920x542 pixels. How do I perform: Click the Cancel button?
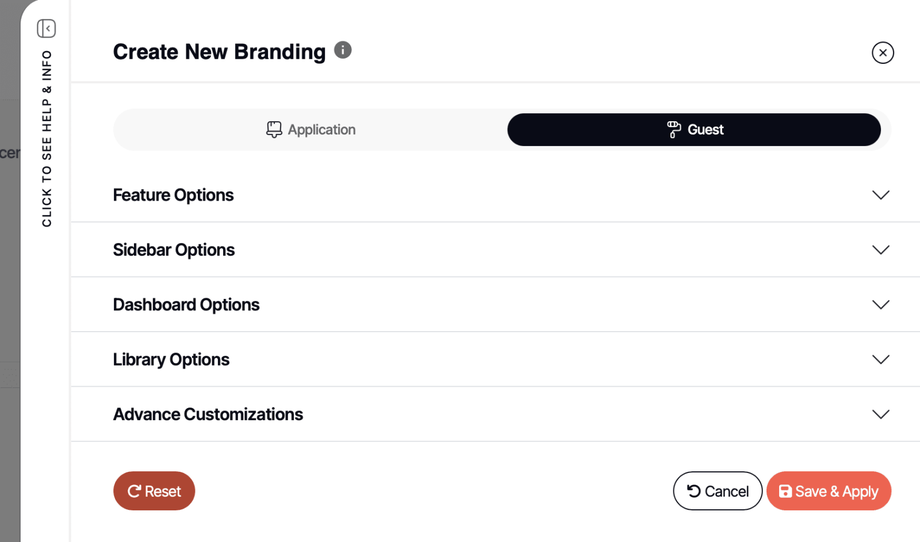(718, 491)
